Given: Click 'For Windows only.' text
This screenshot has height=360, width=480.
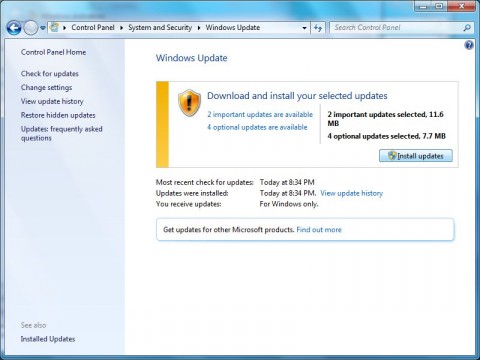Looking at the screenshot, I should click(289, 204).
